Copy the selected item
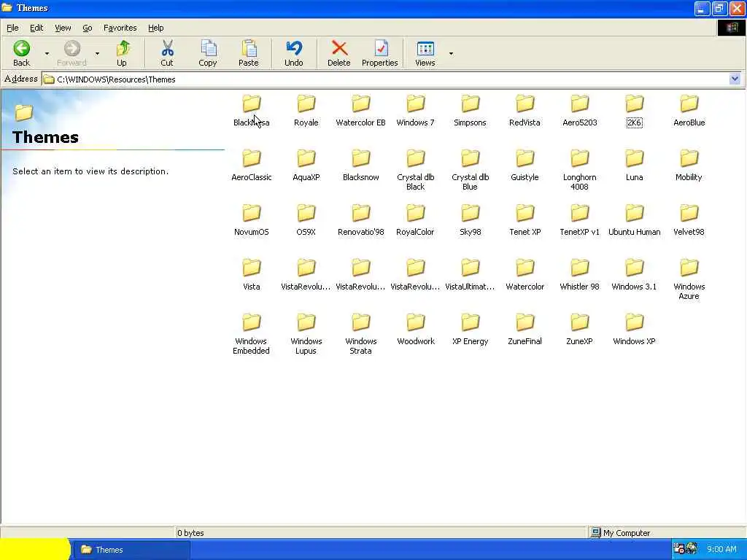This screenshot has height=560, width=747. [x=208, y=53]
